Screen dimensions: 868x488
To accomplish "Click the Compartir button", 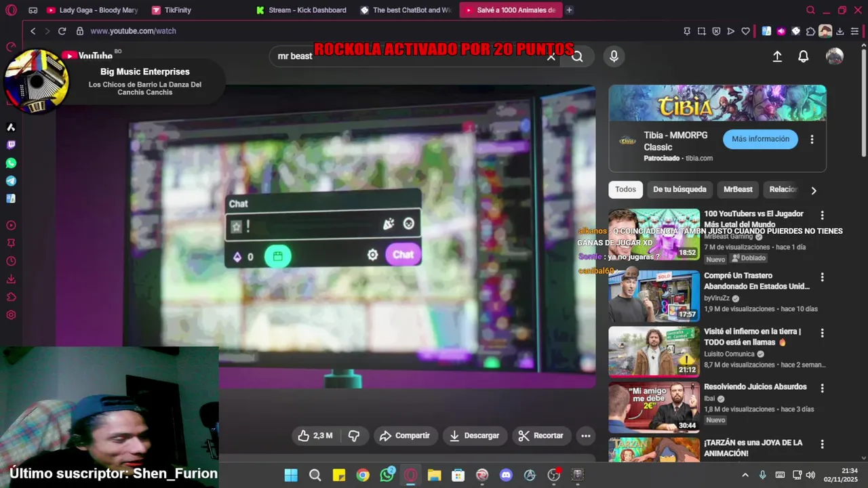I will click(405, 436).
